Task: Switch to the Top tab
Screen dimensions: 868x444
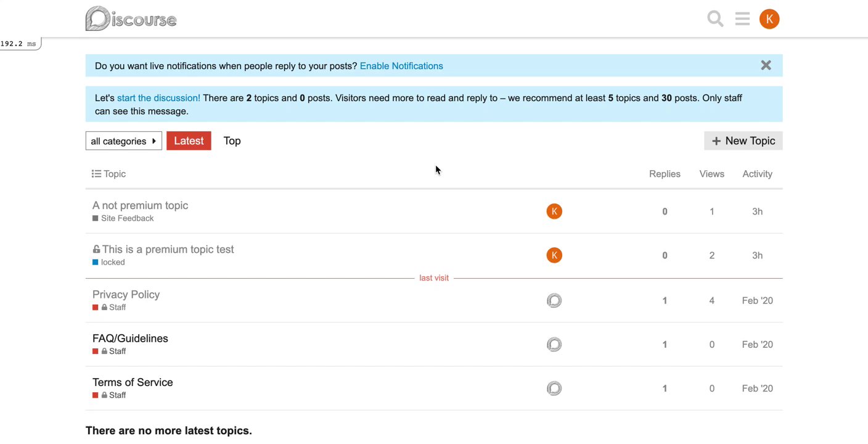Action: (232, 141)
